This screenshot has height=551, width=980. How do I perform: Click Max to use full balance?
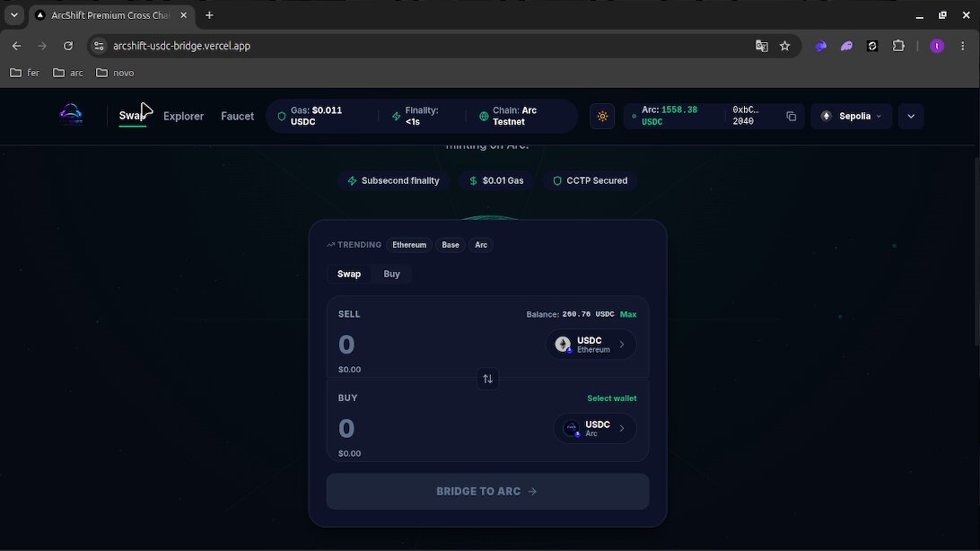[x=628, y=314]
